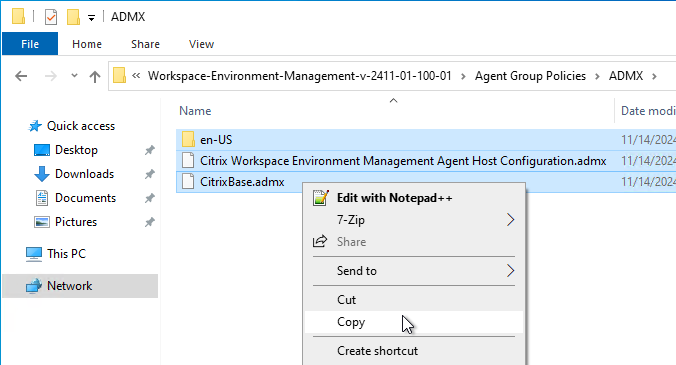
Task: Open Customize Quick Access Toolbar dropdown
Action: (x=91, y=18)
